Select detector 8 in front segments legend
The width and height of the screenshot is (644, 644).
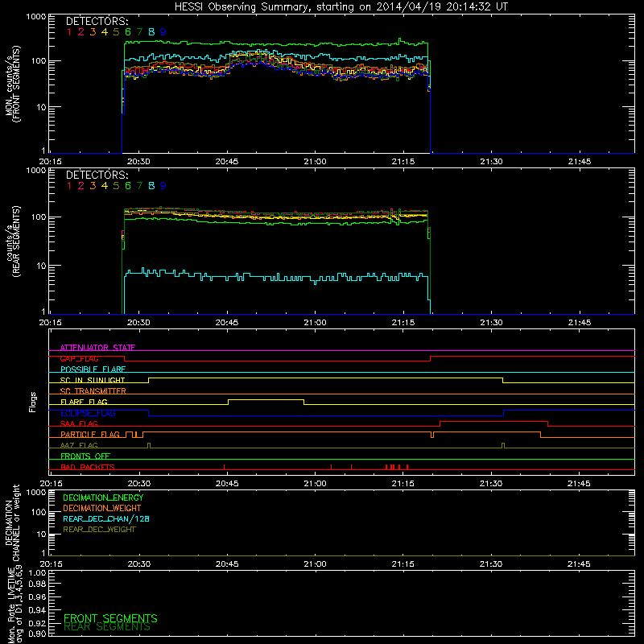[151, 31]
